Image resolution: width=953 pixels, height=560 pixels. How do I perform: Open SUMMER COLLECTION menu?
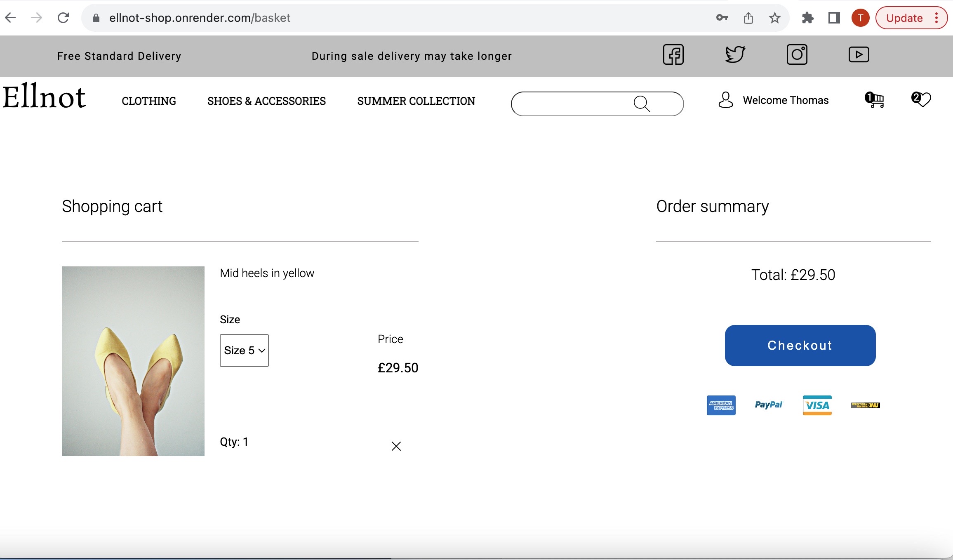[x=416, y=101]
